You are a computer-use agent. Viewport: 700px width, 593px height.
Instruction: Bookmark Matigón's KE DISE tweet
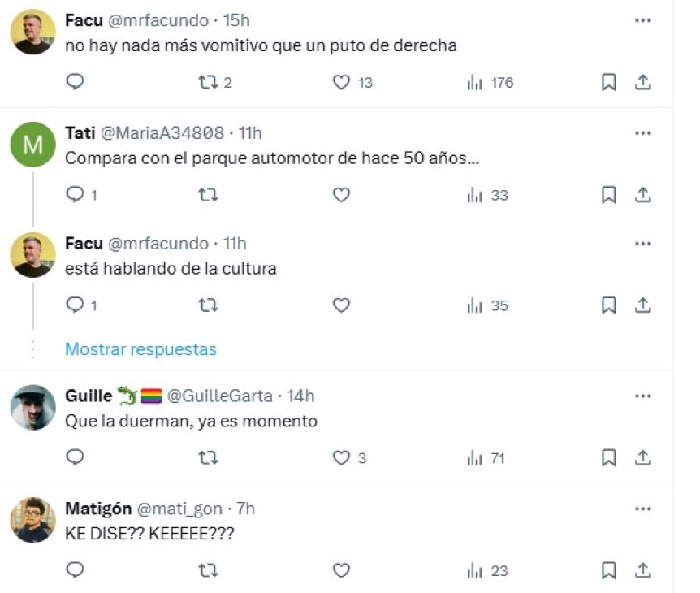click(608, 570)
